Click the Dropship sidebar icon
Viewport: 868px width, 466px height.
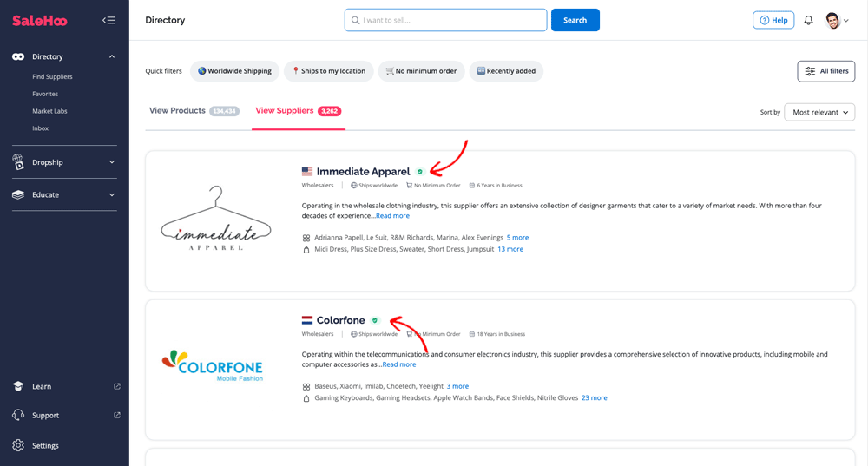pyautogui.click(x=18, y=162)
